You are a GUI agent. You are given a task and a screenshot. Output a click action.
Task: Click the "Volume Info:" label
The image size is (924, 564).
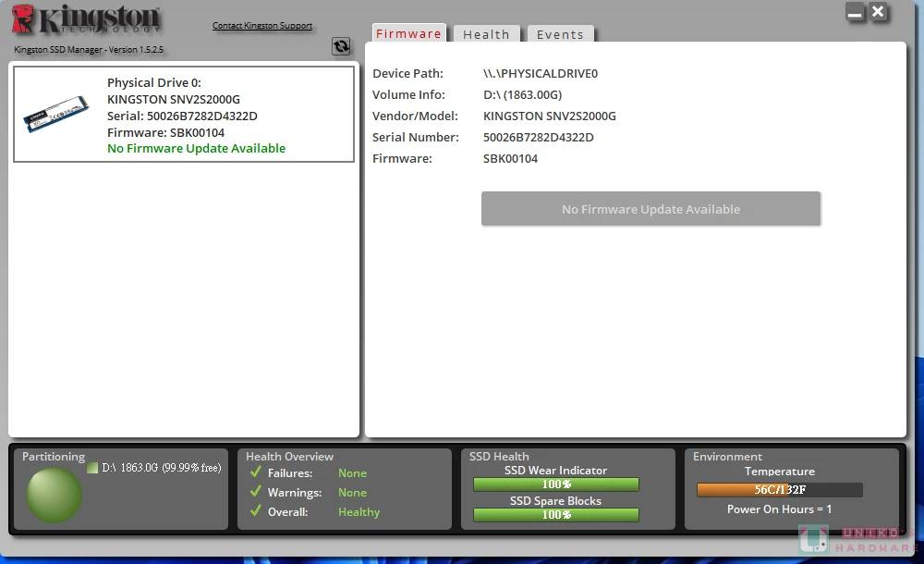coord(409,94)
